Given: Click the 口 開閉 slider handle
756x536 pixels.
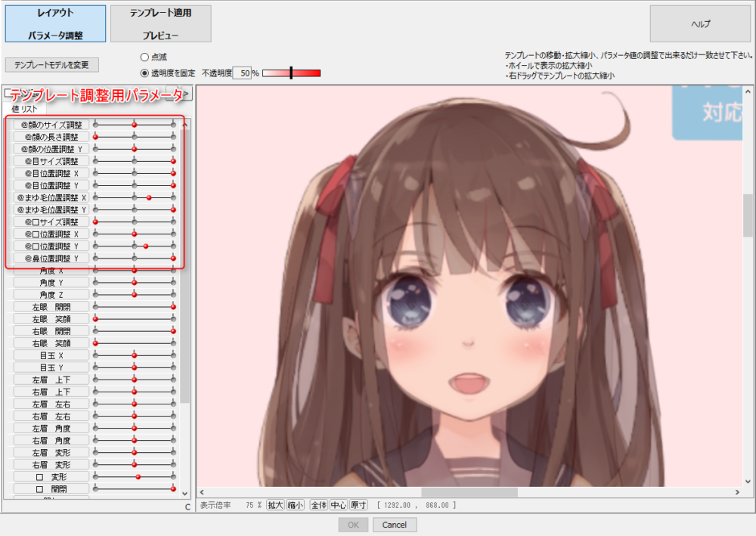Looking at the screenshot, I should click(x=174, y=489).
